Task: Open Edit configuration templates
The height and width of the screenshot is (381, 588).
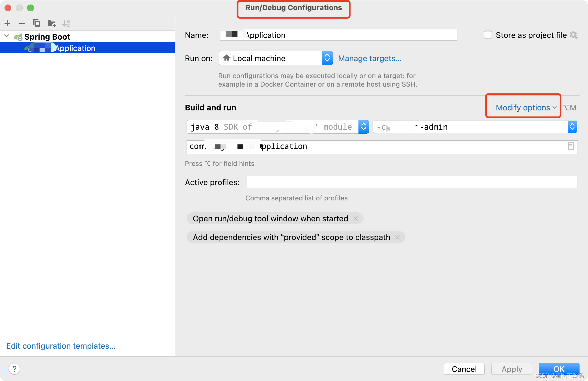Action: pos(60,346)
